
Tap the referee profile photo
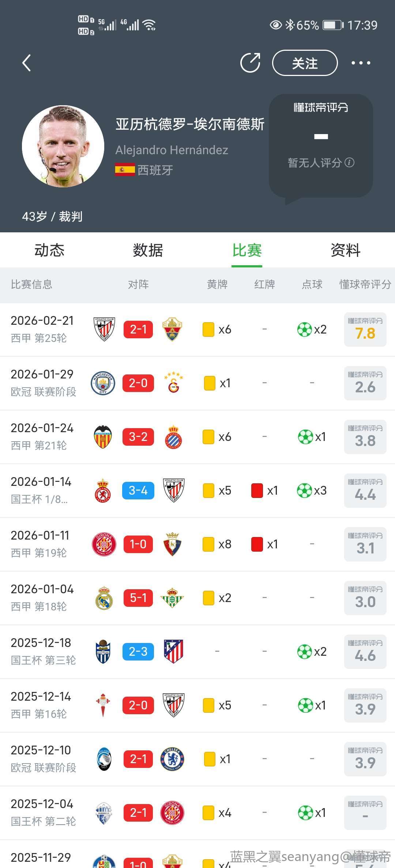point(63,146)
